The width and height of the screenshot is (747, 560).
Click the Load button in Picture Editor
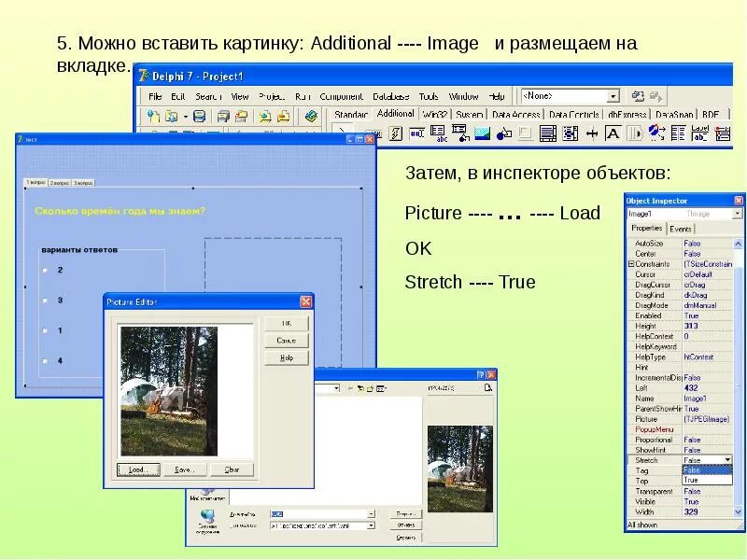pyautogui.click(x=138, y=469)
